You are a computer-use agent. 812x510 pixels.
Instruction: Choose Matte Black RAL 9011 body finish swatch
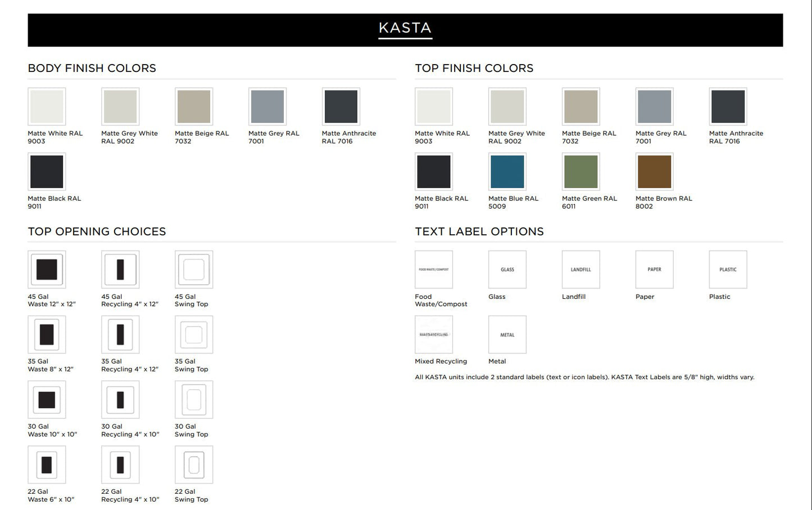pyautogui.click(x=47, y=172)
